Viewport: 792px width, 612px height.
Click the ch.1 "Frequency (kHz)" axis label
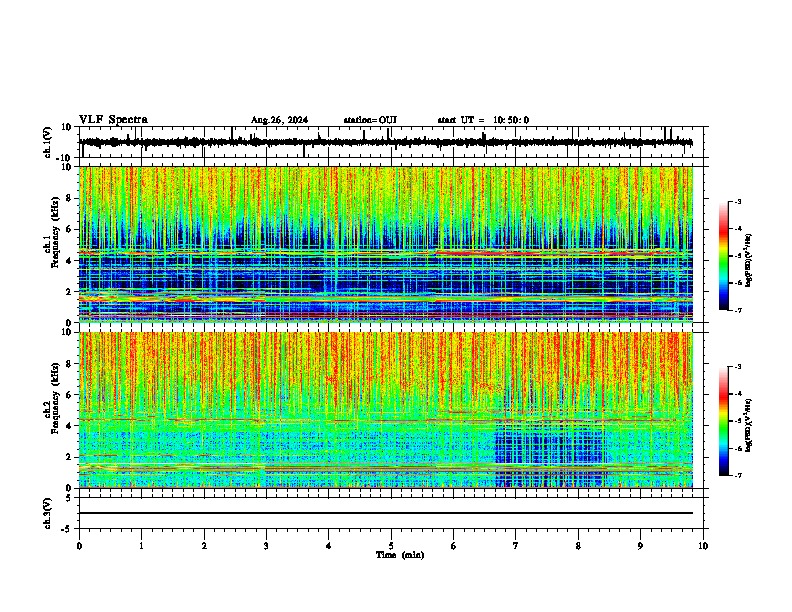coord(55,233)
